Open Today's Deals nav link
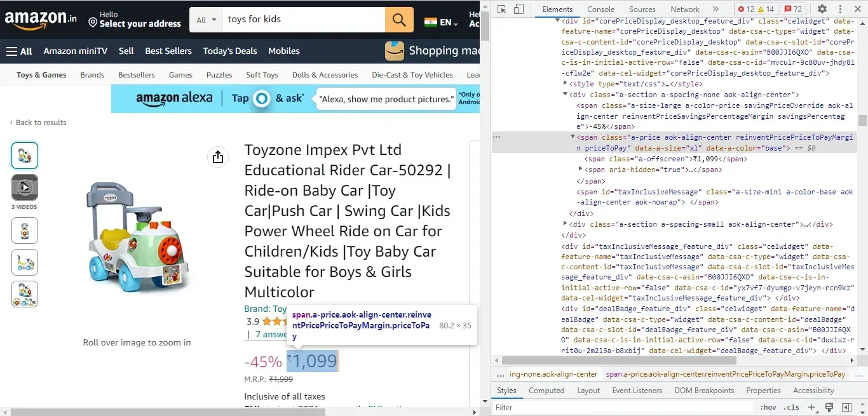Image resolution: width=868 pixels, height=416 pixels. pos(230,51)
